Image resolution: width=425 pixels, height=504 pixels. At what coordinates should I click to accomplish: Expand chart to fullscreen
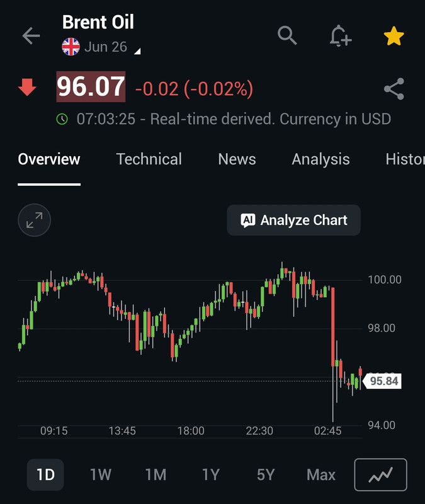point(35,220)
